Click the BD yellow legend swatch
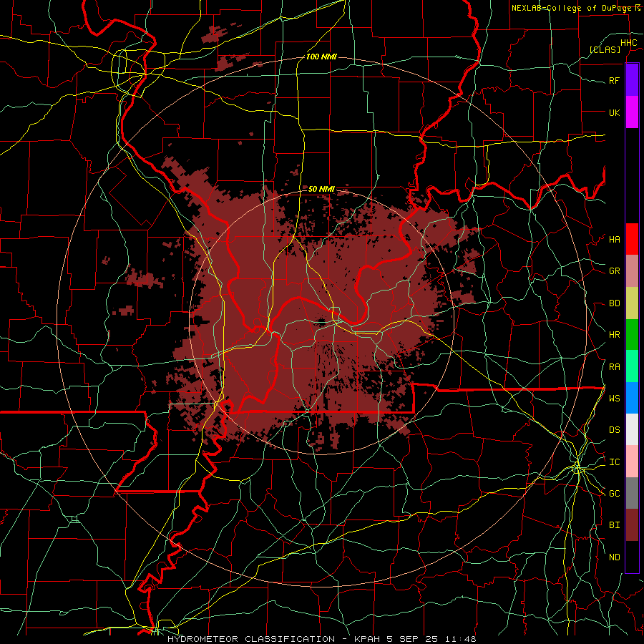The width and height of the screenshot is (644, 644). point(632,303)
